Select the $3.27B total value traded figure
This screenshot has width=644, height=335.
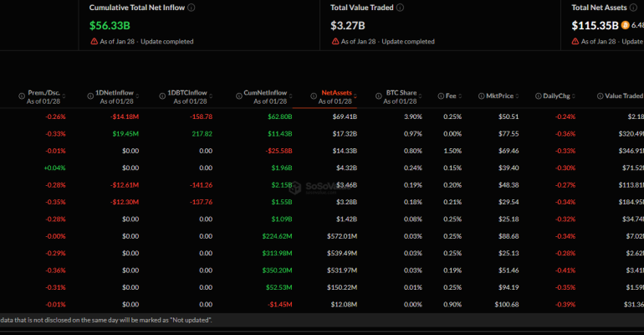coord(347,25)
